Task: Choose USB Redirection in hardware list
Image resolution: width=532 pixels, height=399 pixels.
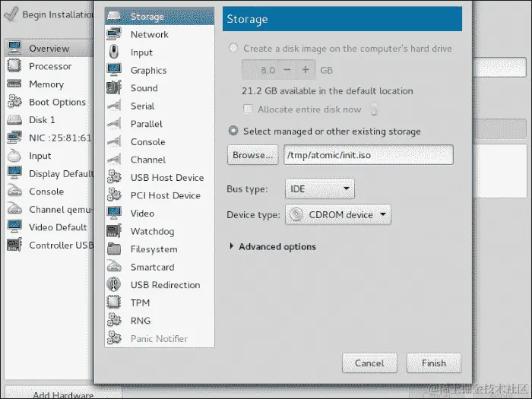Action: tap(160, 285)
